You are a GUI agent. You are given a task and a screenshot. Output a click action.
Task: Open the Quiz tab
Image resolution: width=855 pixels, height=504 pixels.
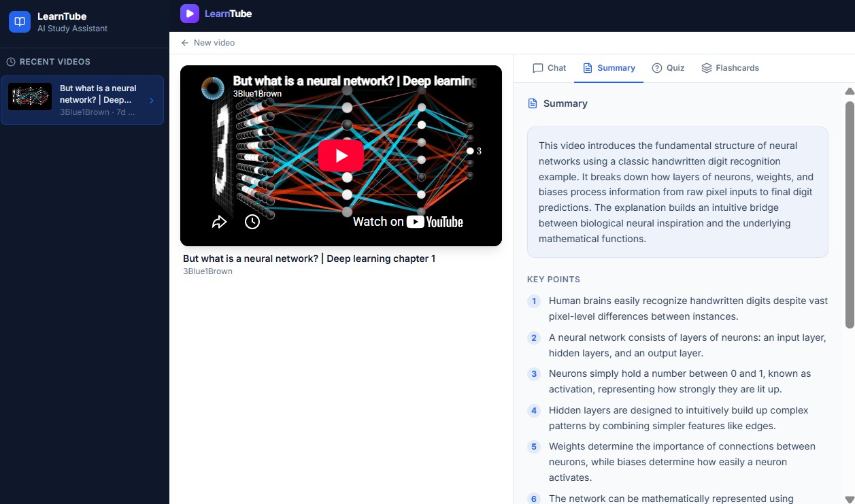(x=668, y=68)
